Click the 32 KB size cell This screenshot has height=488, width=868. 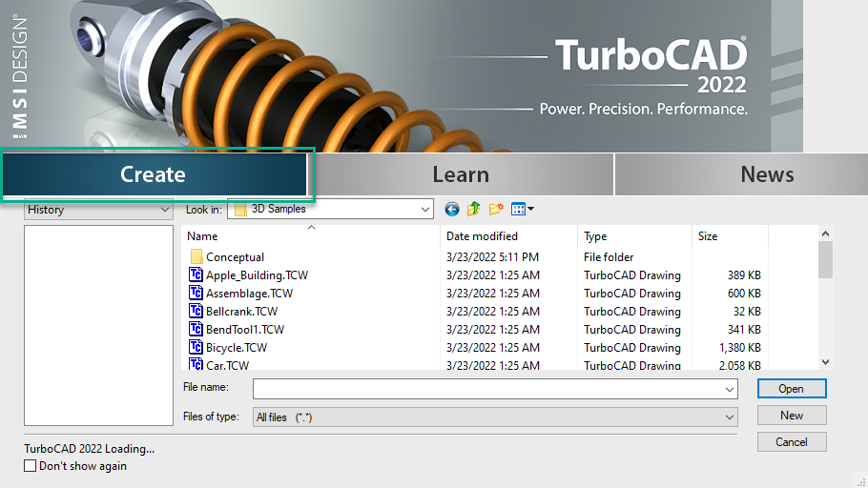747,311
